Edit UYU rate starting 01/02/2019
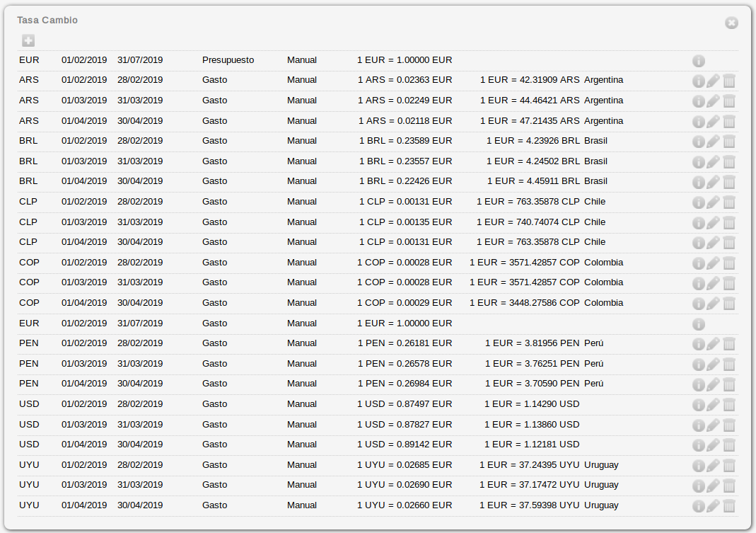756x533 pixels. pos(713,466)
